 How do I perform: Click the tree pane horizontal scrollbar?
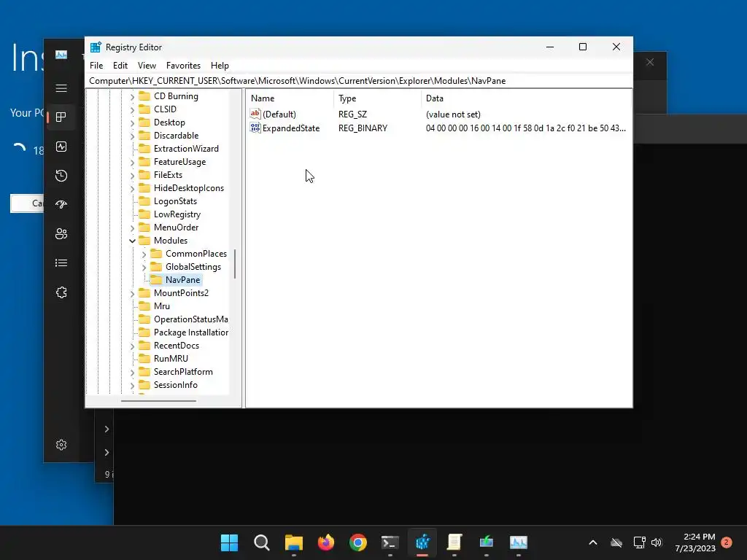tap(158, 401)
